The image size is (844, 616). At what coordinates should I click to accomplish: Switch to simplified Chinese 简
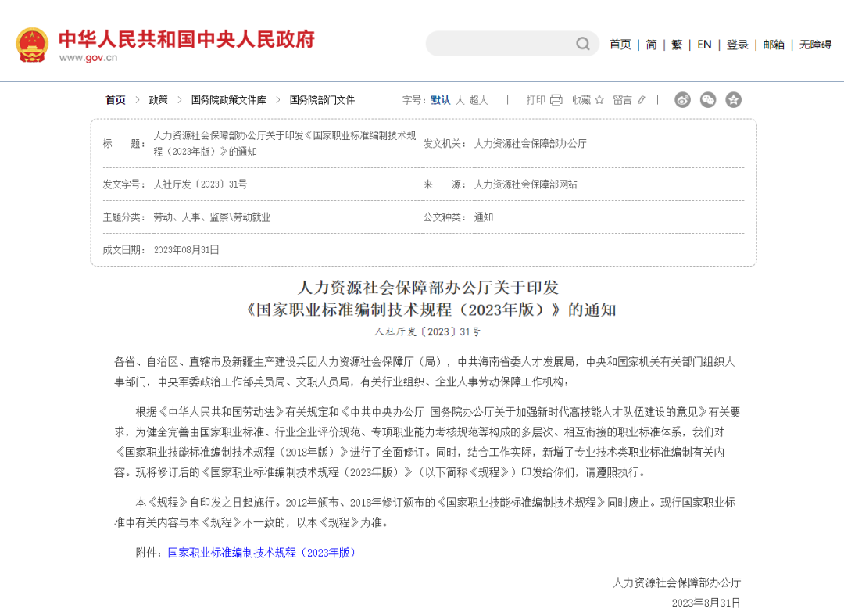[x=651, y=45]
